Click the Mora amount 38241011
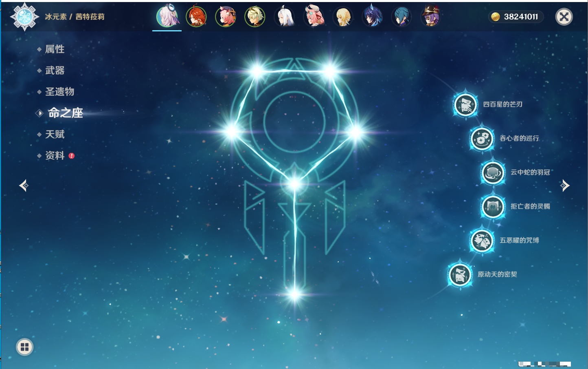The width and height of the screenshot is (588, 369). [x=521, y=17]
